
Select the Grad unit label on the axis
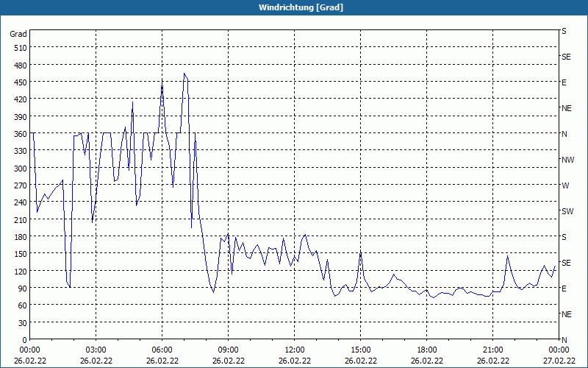(18, 34)
